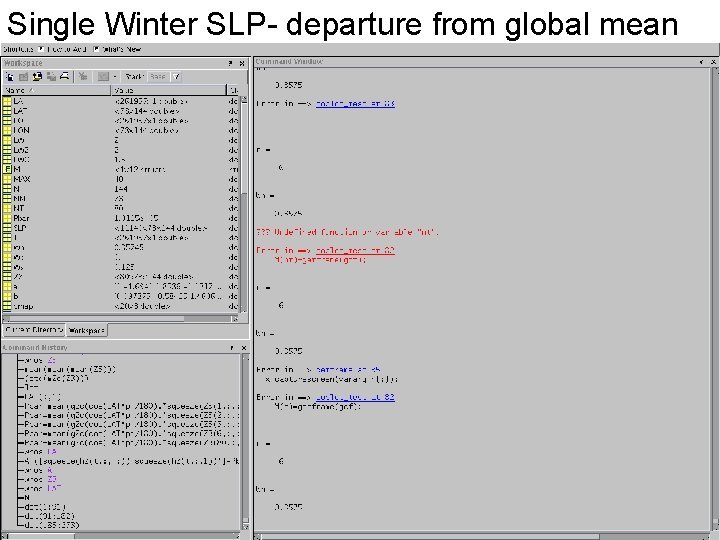Select the 'whos LA' entry in Command History
Viewport: 720px width, 540px height.
(x=40, y=452)
